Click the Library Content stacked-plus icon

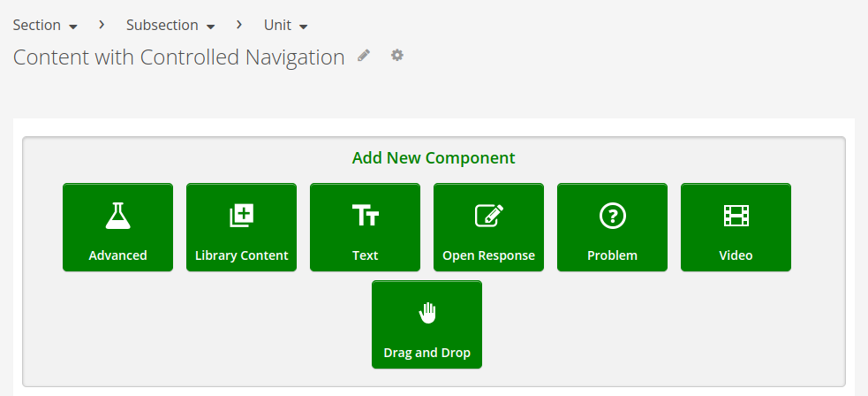pos(241,215)
